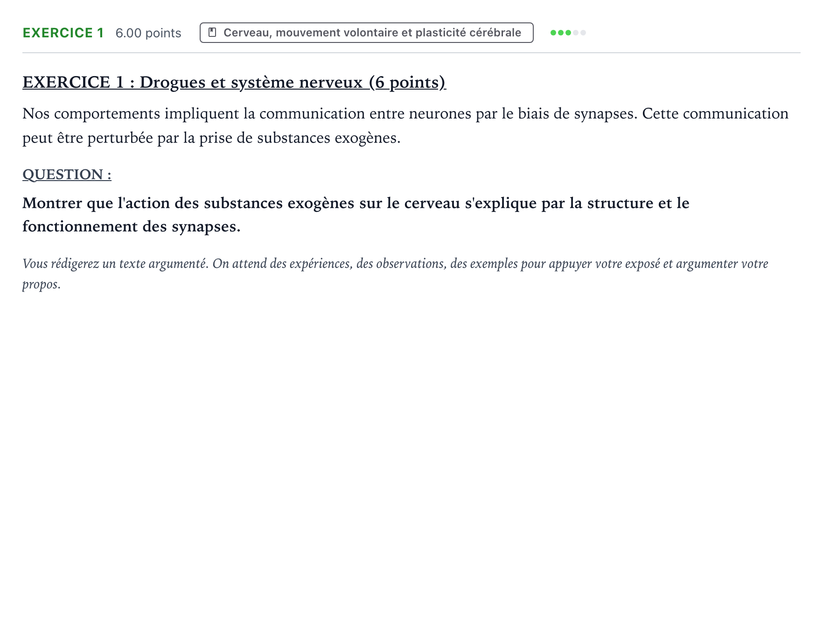Viewport: 823px width, 644px height.
Task: Click the green difficulty dots indicator
Action: (568, 33)
